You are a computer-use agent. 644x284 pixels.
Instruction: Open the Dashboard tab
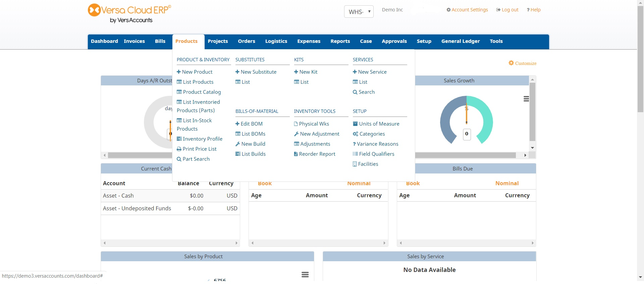(x=104, y=41)
